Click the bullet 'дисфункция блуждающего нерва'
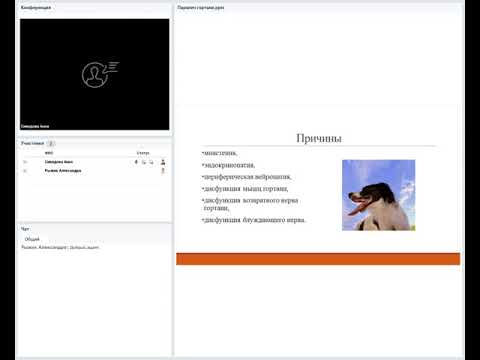 coord(254,220)
